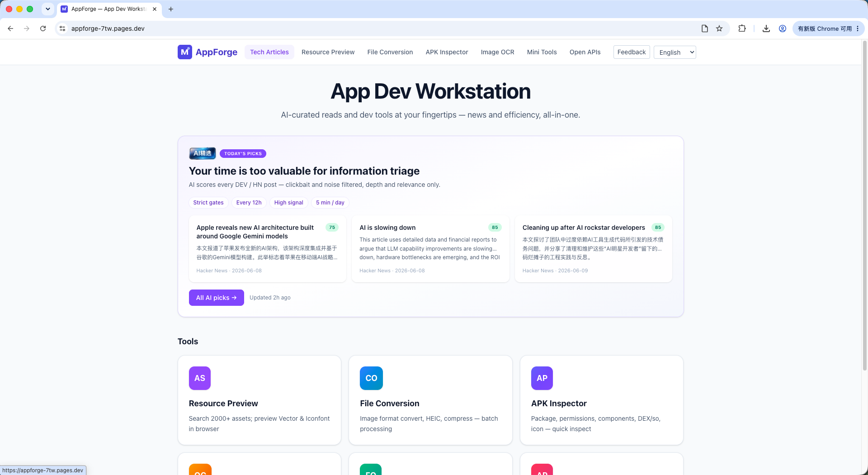The height and width of the screenshot is (475, 868).
Task: Open the Extensions puzzle icon
Action: point(742,28)
